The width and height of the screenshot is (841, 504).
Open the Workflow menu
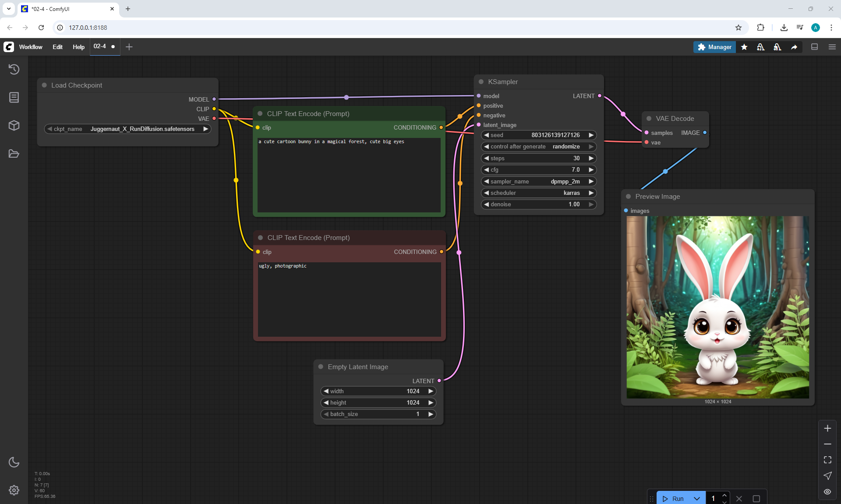tap(31, 47)
